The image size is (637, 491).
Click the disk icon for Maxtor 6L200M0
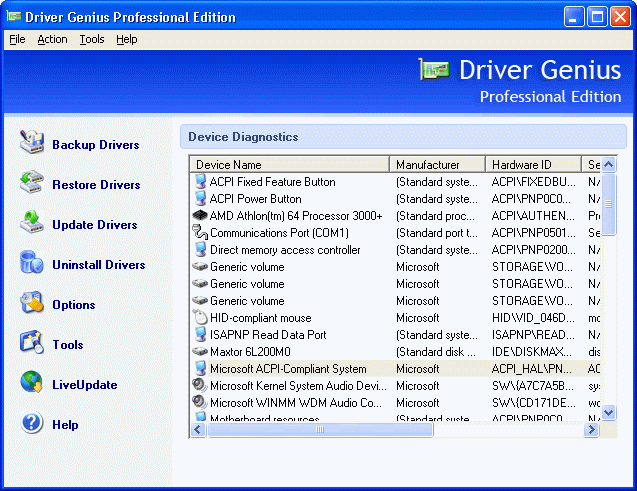click(x=200, y=351)
